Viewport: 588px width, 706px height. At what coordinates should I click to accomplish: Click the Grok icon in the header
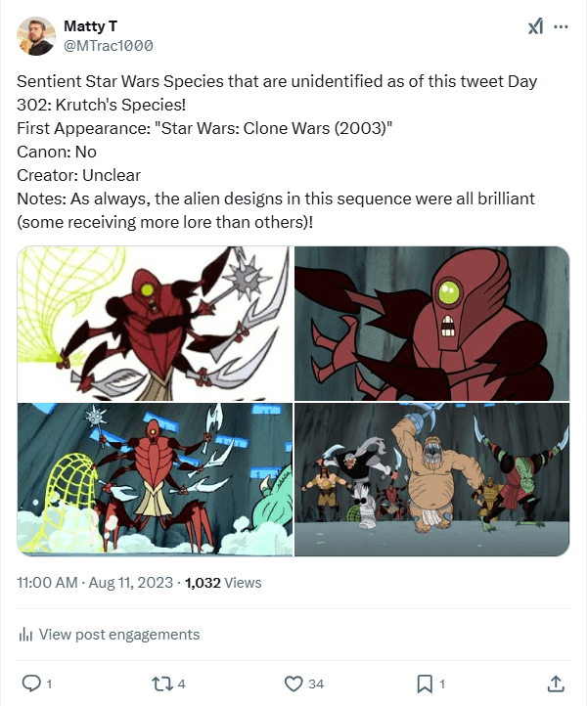coord(535,27)
